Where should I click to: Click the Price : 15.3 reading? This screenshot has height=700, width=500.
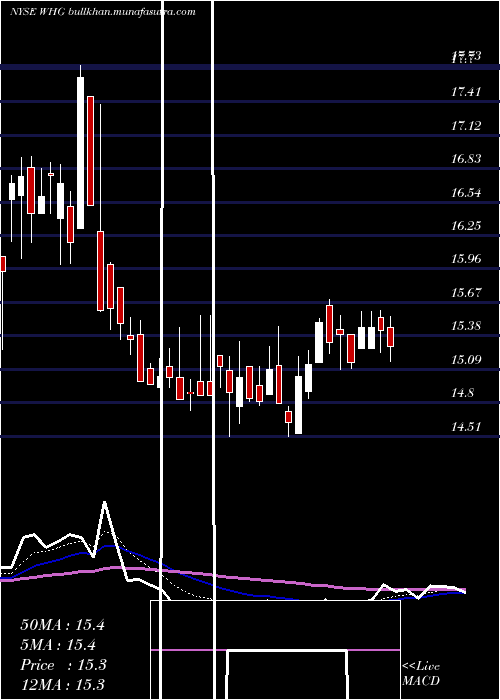click(x=63, y=665)
